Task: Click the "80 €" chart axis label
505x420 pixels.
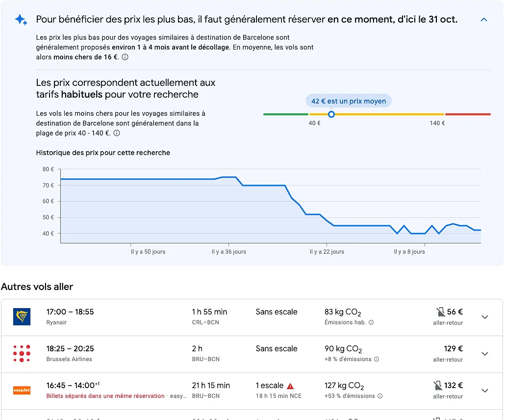Action: pyautogui.click(x=48, y=169)
